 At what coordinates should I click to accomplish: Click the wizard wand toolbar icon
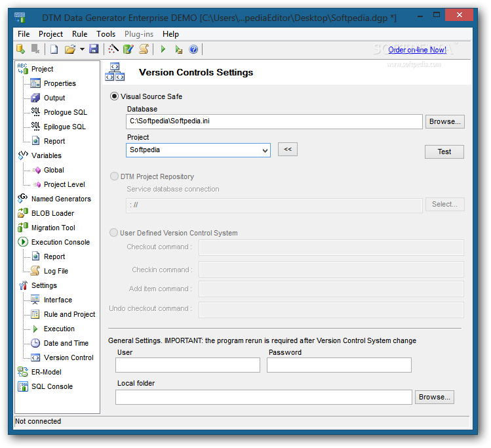point(113,49)
